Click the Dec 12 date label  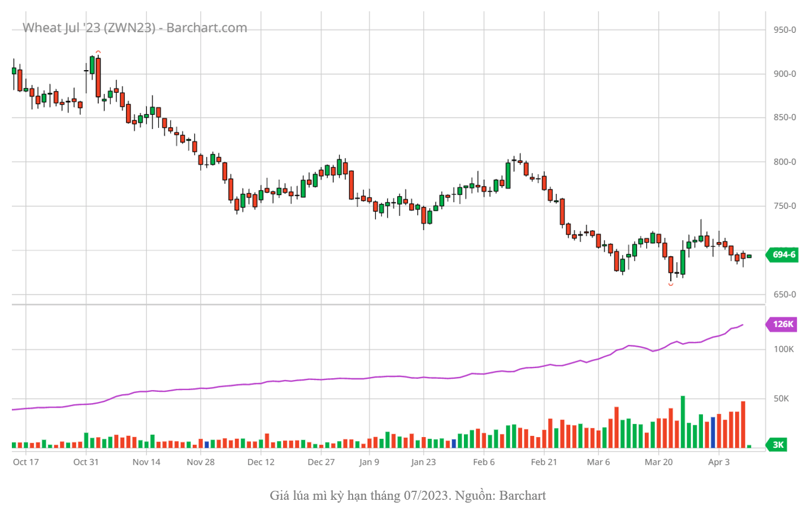point(261,462)
